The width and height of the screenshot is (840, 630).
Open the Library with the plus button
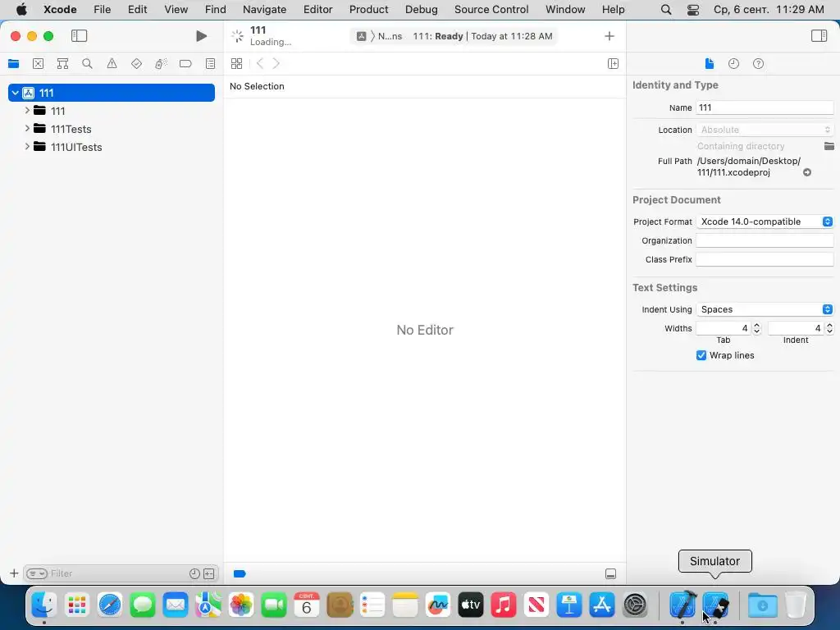(609, 36)
